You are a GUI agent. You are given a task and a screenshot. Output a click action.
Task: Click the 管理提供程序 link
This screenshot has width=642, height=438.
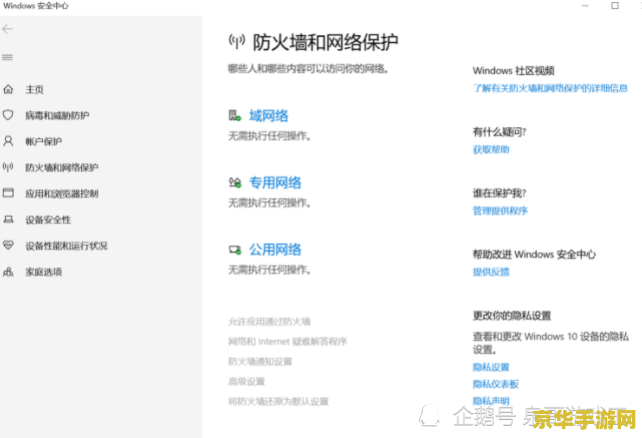coord(500,211)
